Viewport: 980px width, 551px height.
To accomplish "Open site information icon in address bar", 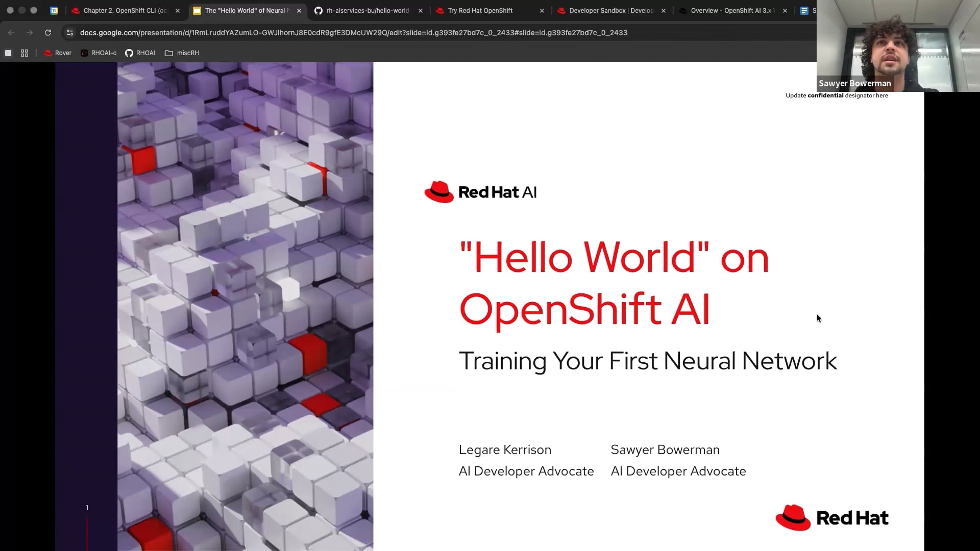I will click(70, 33).
